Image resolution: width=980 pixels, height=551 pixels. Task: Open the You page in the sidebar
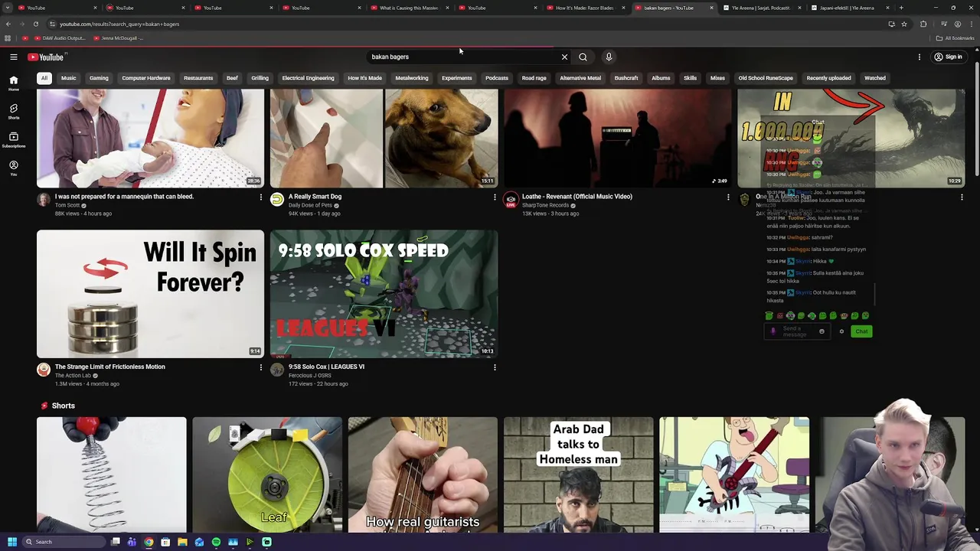(14, 168)
